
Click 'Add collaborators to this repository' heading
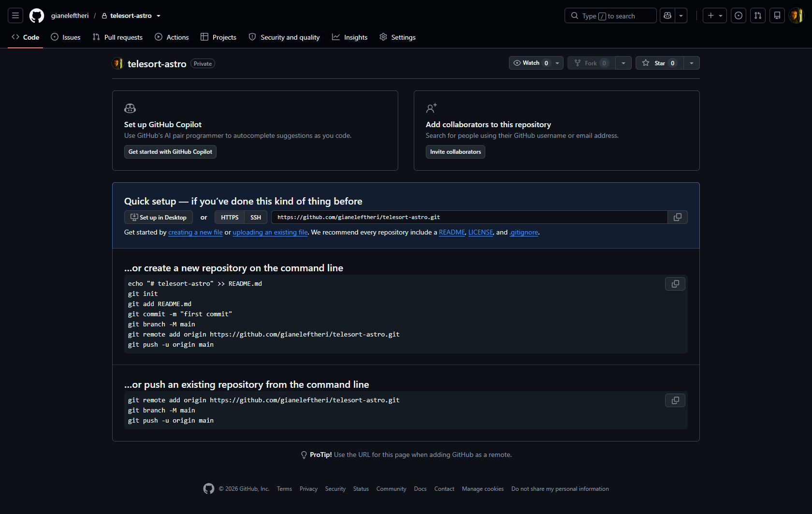point(488,124)
